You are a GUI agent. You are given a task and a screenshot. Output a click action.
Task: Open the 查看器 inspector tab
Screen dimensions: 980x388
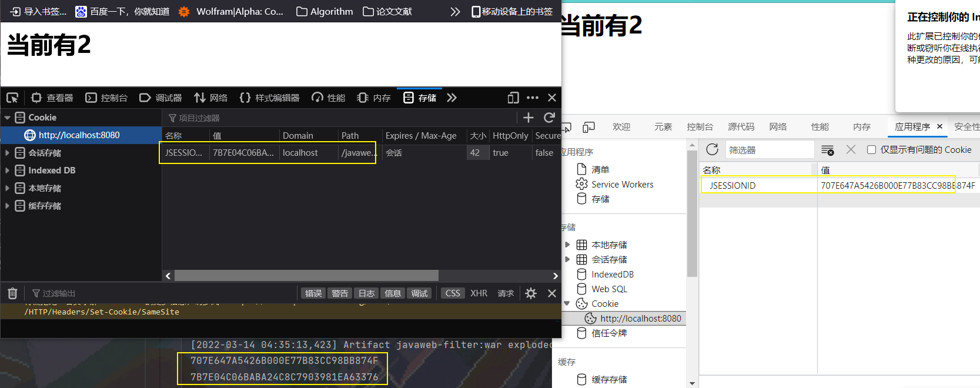[x=52, y=98]
